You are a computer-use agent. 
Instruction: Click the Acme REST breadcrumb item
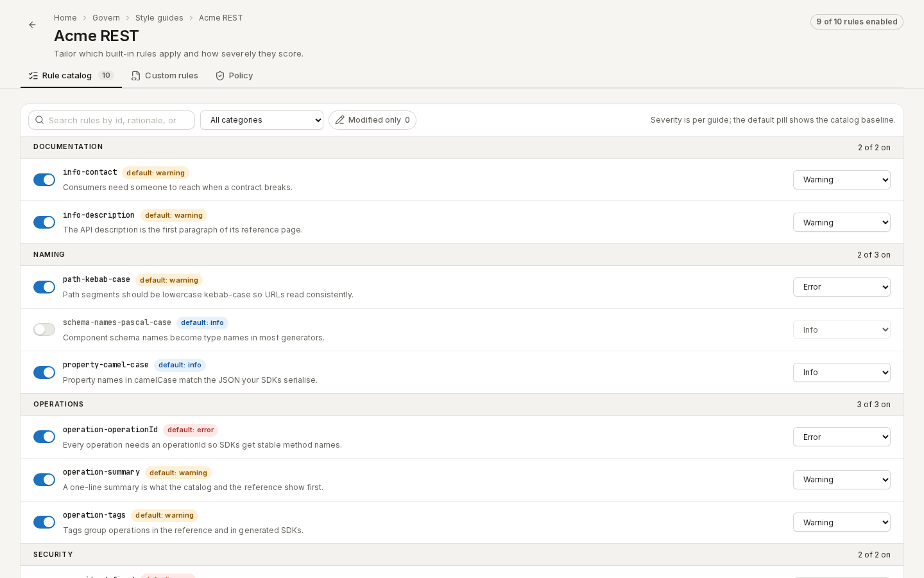pyautogui.click(x=221, y=18)
